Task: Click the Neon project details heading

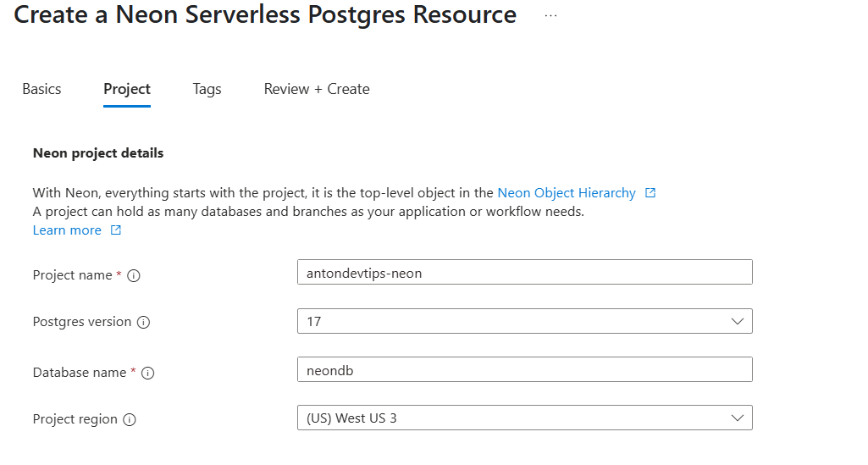Action: [x=98, y=153]
